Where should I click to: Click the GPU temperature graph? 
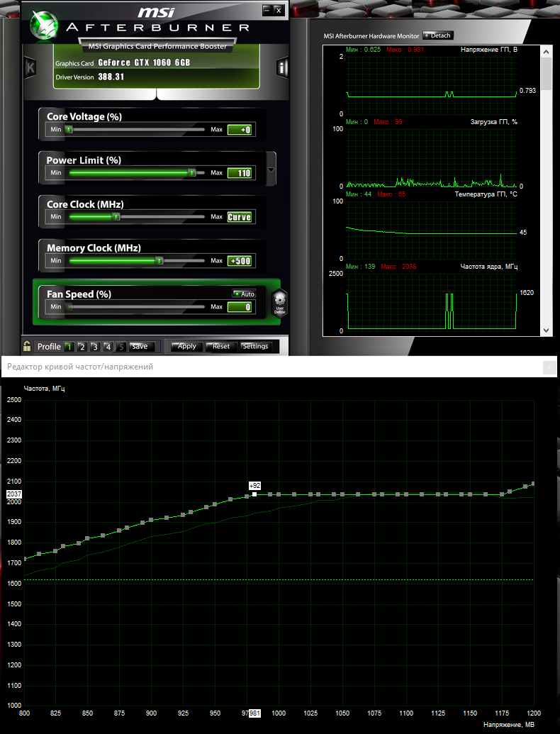(432, 230)
